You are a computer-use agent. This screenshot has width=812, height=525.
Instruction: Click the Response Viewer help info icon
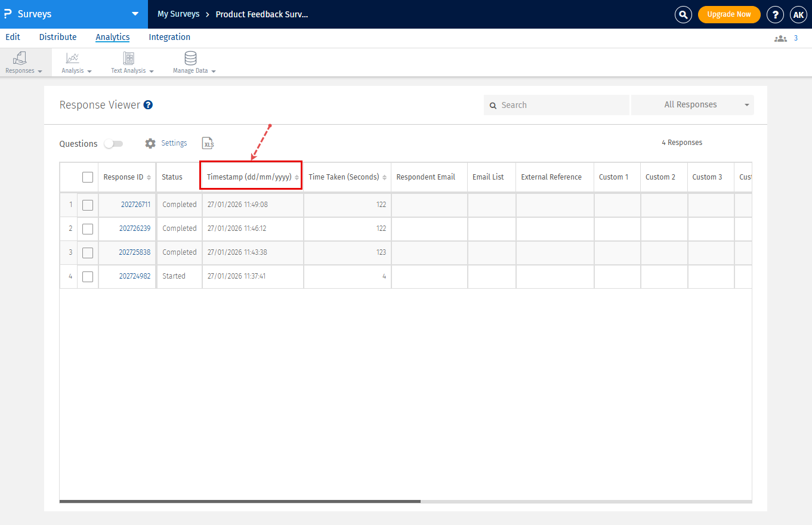pos(149,105)
